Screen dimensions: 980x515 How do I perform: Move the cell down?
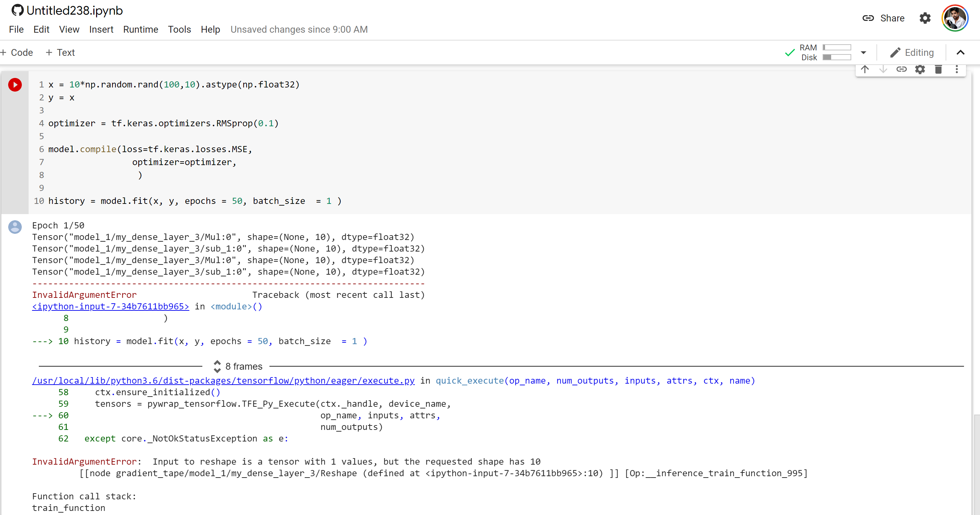[x=883, y=69]
